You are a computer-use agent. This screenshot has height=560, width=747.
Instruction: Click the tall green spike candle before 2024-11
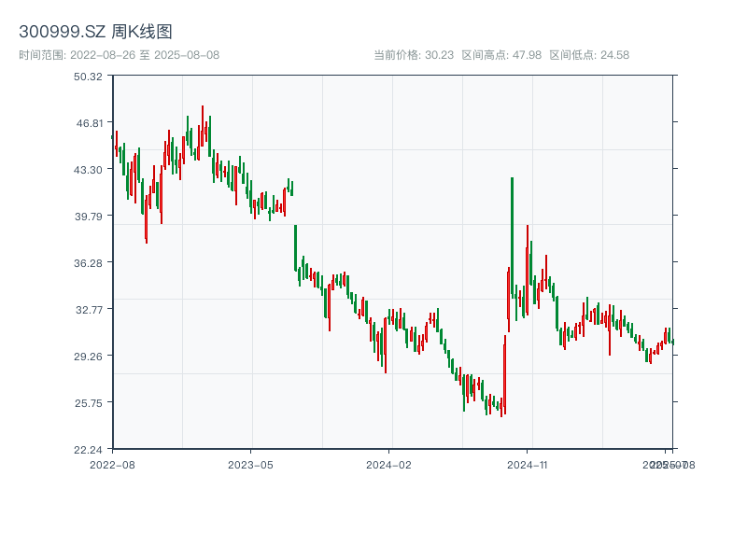(512, 233)
